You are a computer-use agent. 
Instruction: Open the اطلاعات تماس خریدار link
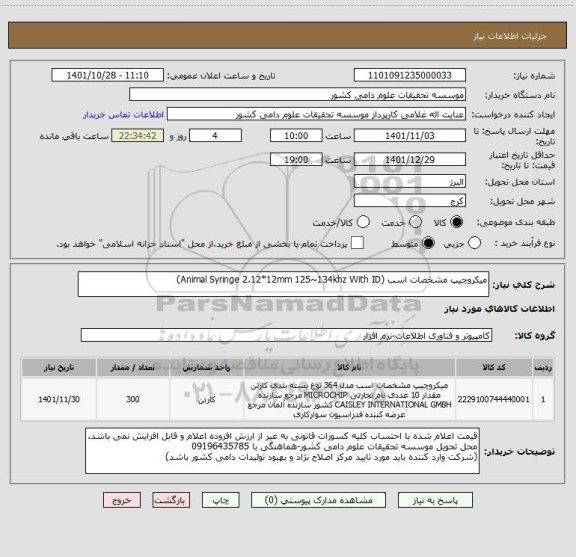tap(123, 115)
